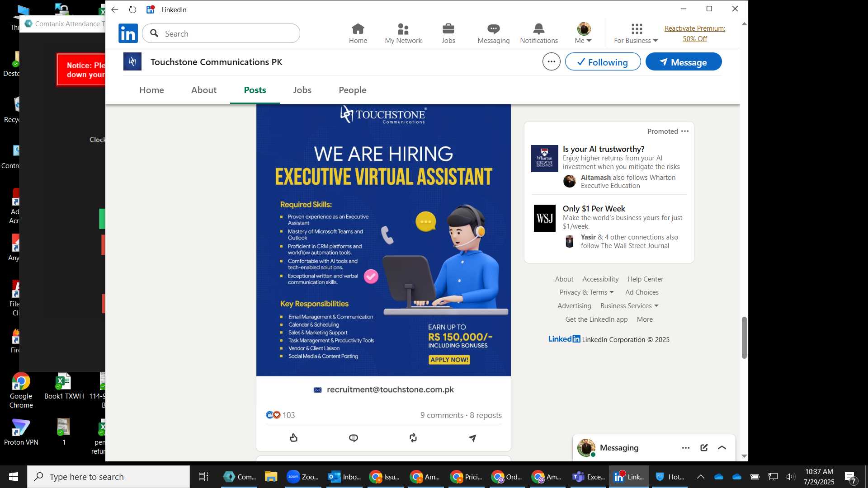Open Messaging overlay options menu

[x=686, y=448]
